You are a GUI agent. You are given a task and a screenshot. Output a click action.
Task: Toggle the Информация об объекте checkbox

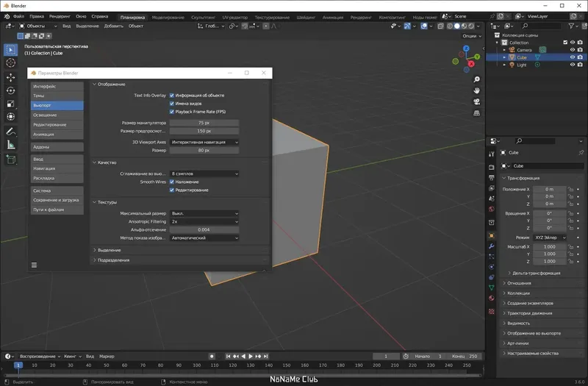172,95
